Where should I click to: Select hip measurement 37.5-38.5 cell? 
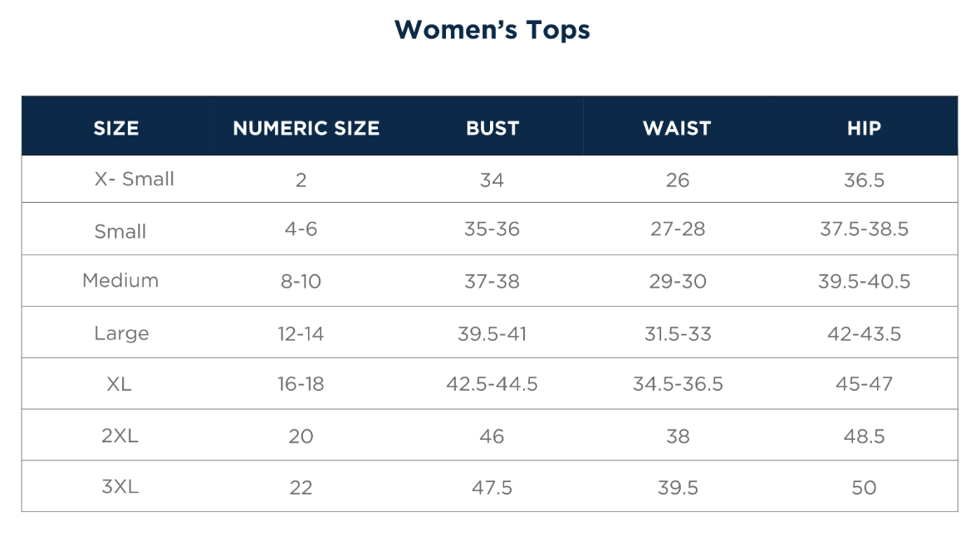(864, 230)
